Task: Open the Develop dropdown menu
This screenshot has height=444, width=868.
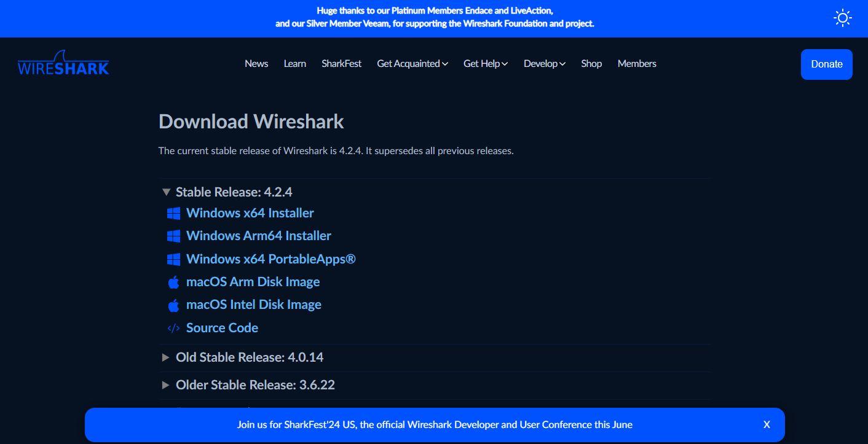Action: 545,63
